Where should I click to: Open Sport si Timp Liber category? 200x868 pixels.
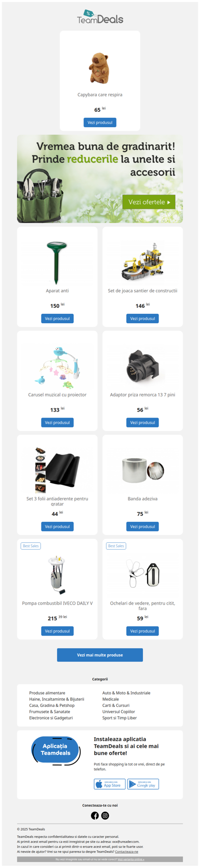click(x=119, y=718)
